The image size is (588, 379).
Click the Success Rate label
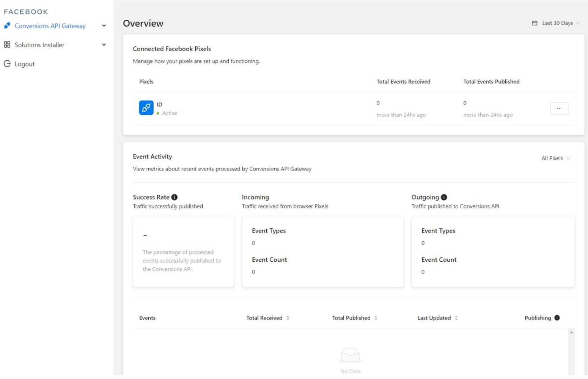[x=151, y=197]
